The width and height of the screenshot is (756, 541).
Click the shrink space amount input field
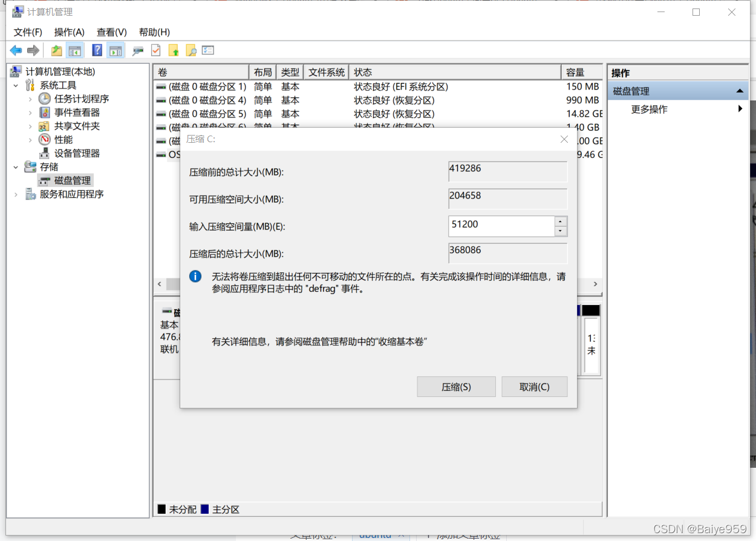pos(501,226)
